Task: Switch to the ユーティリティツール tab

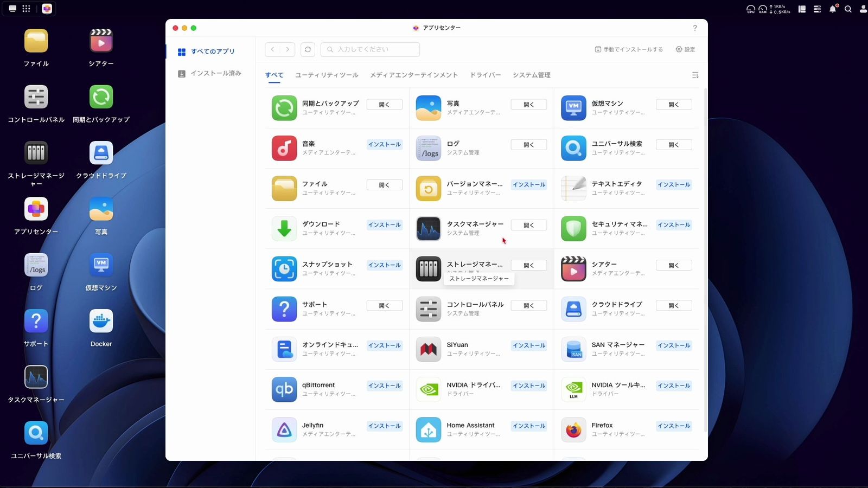Action: tap(327, 75)
